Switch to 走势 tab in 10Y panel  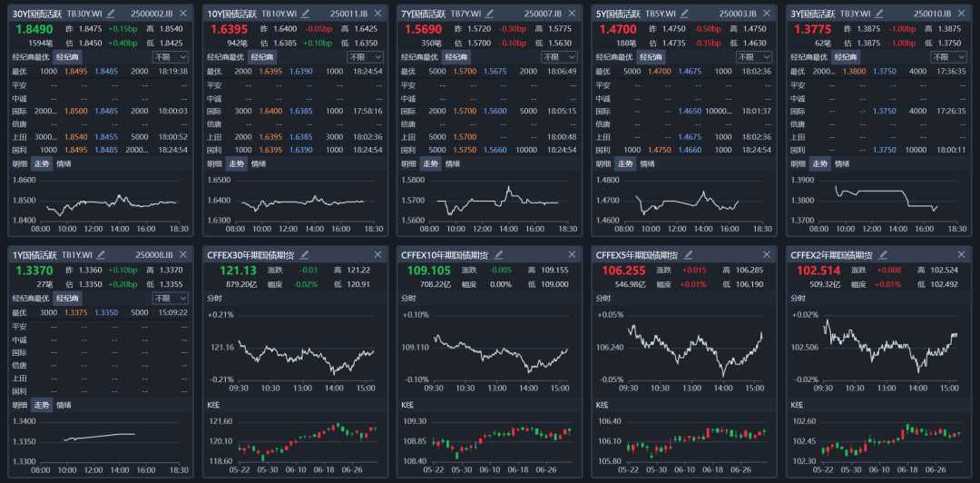point(237,164)
